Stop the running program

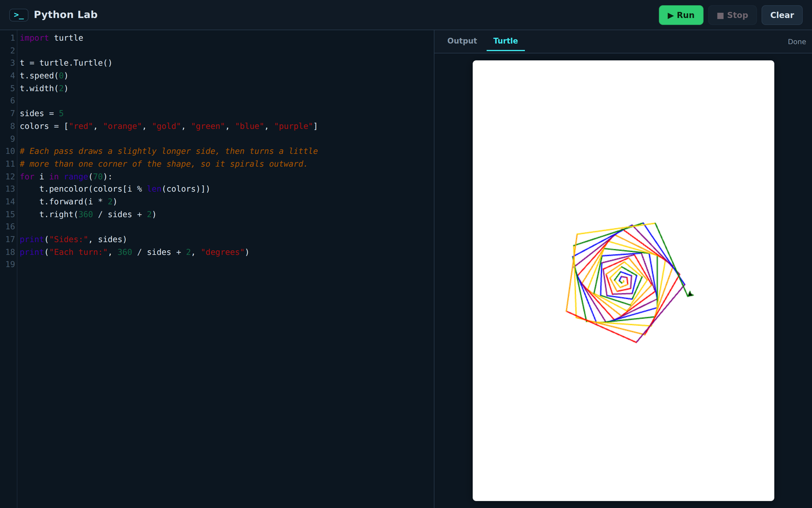pyautogui.click(x=733, y=15)
